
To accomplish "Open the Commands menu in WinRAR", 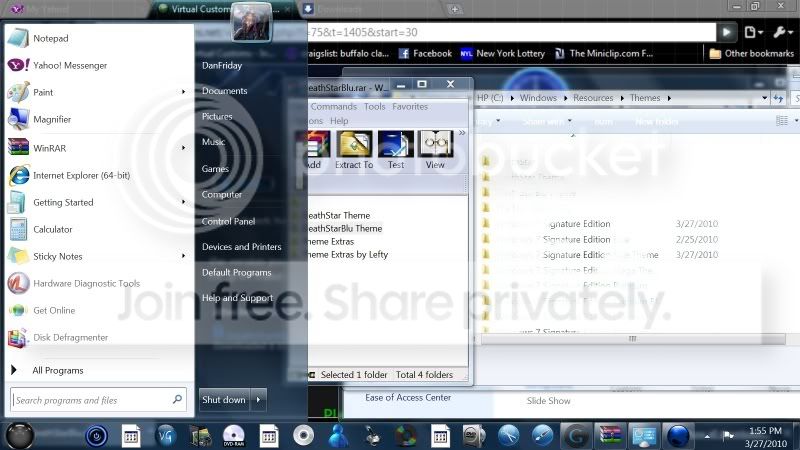I will (333, 106).
